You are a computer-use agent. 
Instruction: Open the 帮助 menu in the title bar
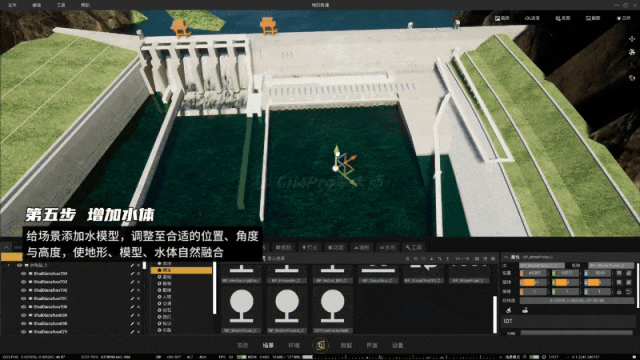point(85,5)
